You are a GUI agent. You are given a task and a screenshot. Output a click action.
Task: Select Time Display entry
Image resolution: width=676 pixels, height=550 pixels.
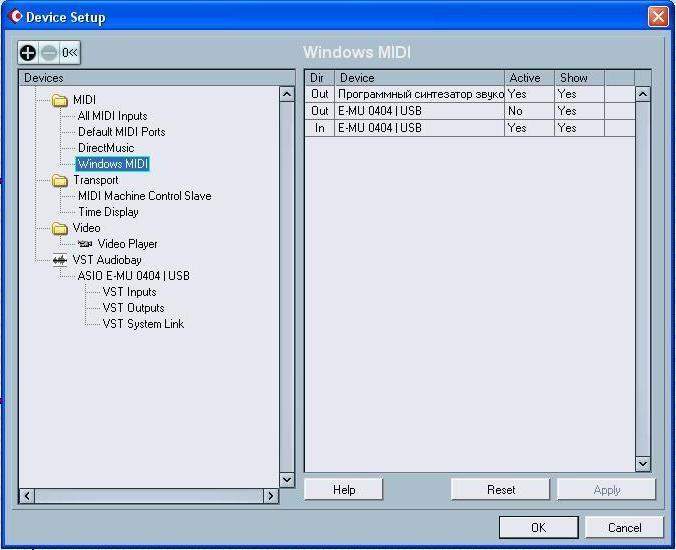pyautogui.click(x=108, y=212)
